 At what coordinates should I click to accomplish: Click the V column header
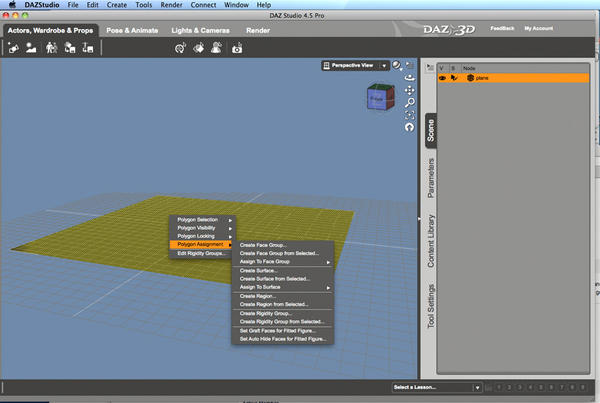[x=442, y=68]
